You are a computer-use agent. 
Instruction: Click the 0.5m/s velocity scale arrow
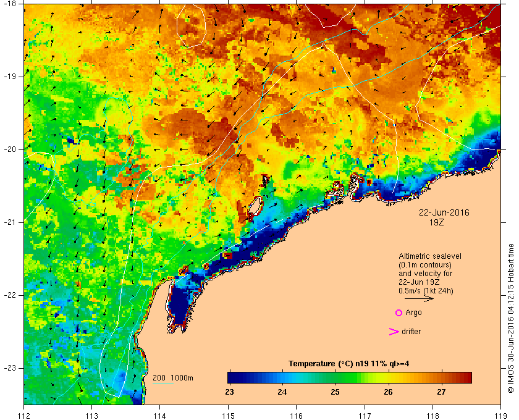(419, 298)
